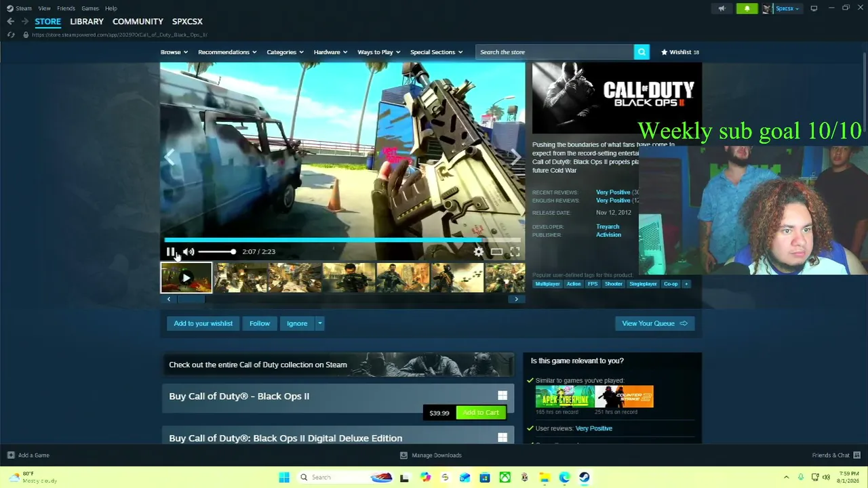Pause the trailer video

click(x=170, y=252)
